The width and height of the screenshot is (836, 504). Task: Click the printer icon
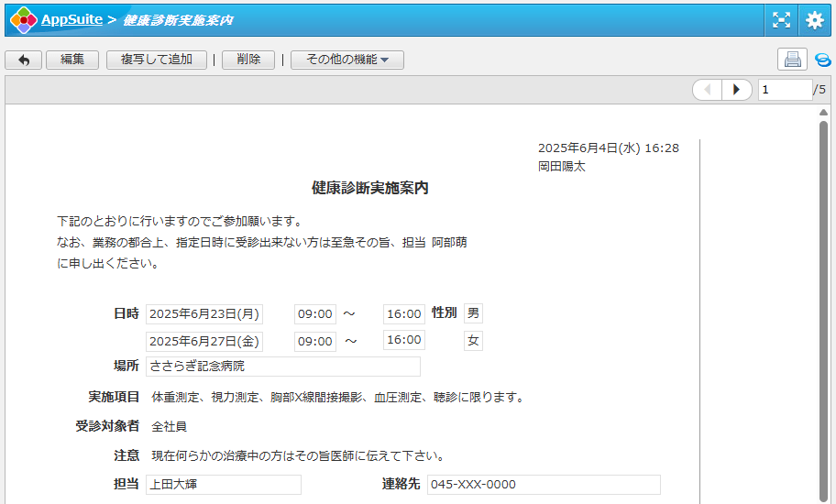coord(793,60)
